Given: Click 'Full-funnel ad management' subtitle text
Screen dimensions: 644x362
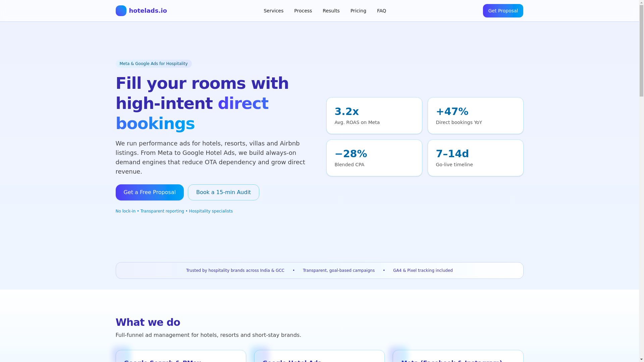Looking at the screenshot, I should click(x=208, y=335).
